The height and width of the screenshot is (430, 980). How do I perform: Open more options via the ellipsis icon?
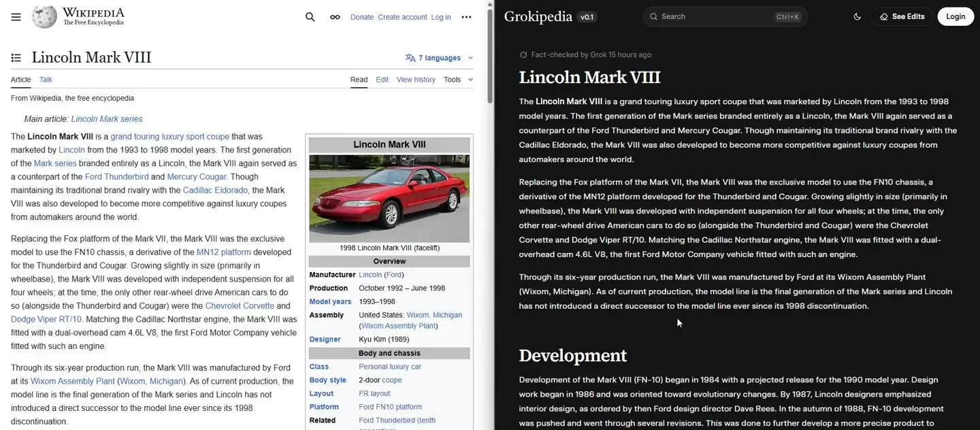465,16
